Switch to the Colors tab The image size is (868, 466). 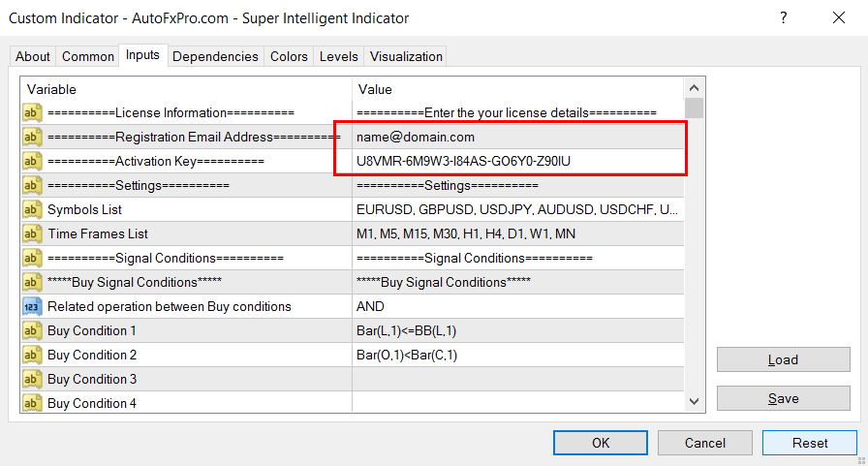tap(289, 56)
